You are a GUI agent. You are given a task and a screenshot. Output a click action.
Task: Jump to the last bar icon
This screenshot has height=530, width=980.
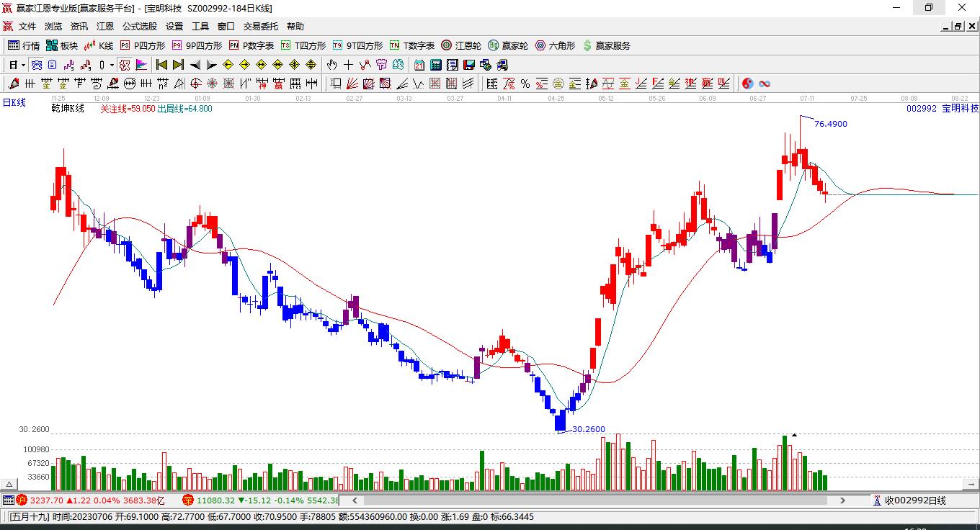coord(178,65)
